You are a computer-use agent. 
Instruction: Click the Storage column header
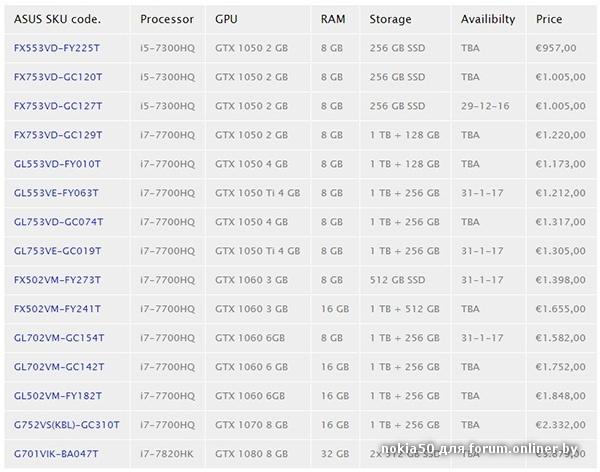coord(390,19)
